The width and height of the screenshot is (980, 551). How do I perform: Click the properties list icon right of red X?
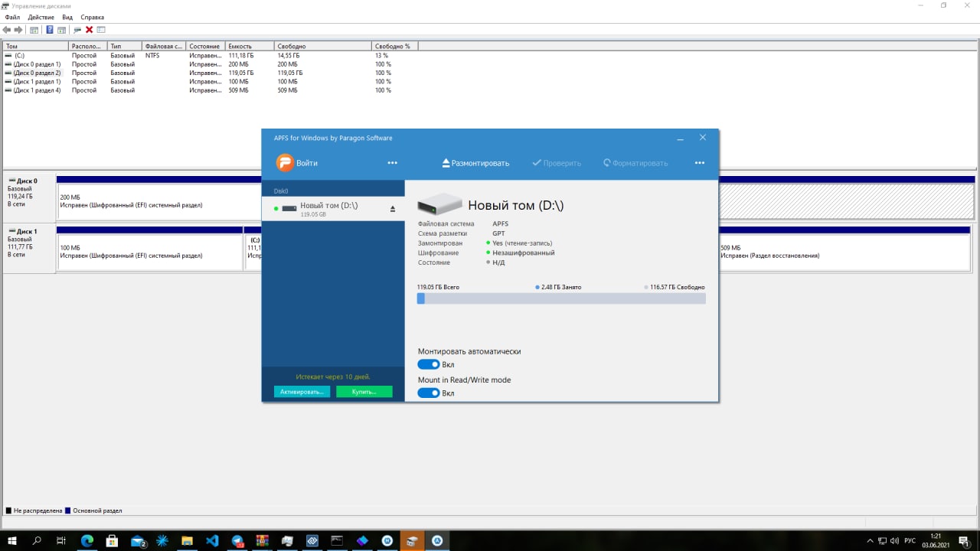100,30
